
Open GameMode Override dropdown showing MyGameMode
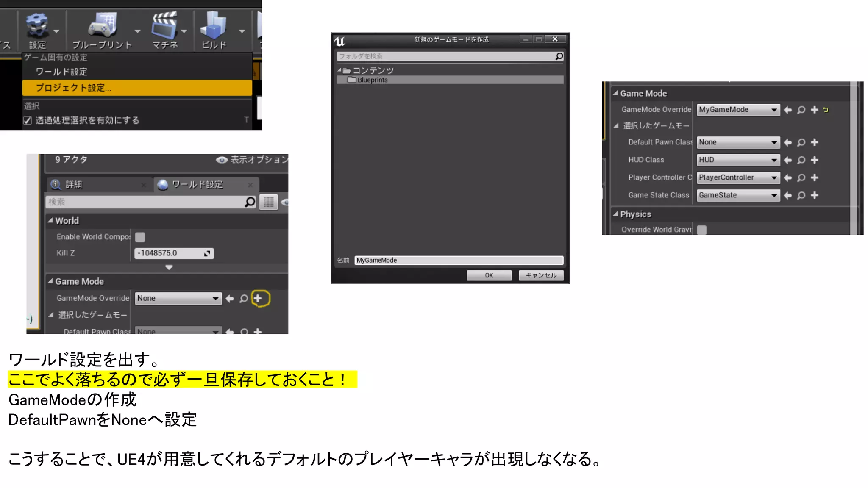coord(738,110)
